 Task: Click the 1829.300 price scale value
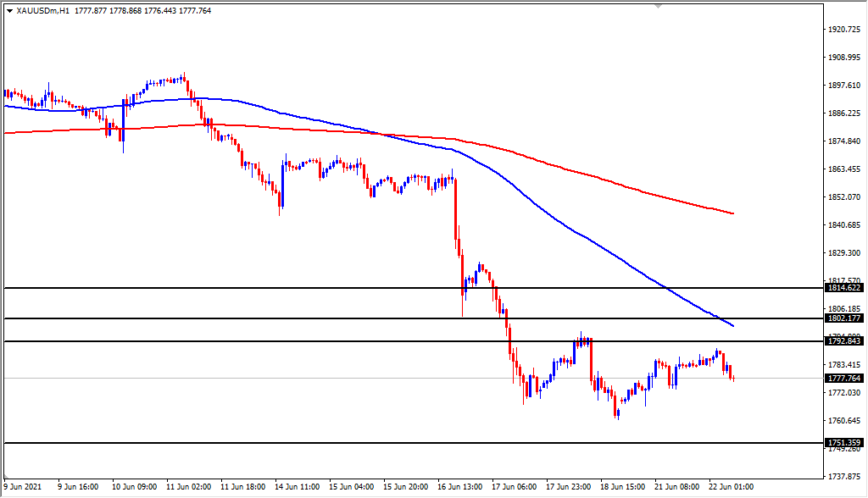844,253
